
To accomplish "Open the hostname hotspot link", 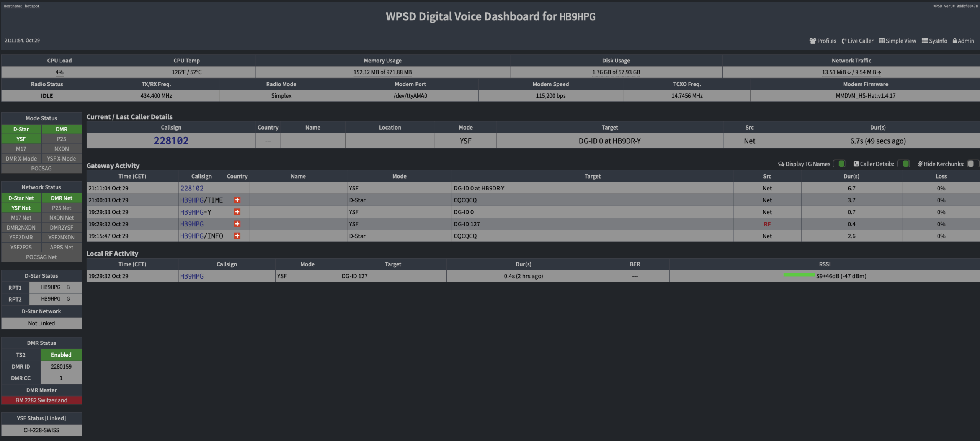I will click(21, 6).
